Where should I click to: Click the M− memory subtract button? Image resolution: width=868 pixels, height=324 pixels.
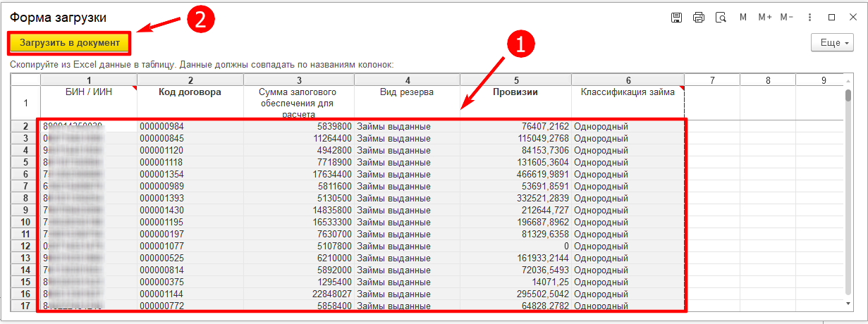(x=787, y=18)
